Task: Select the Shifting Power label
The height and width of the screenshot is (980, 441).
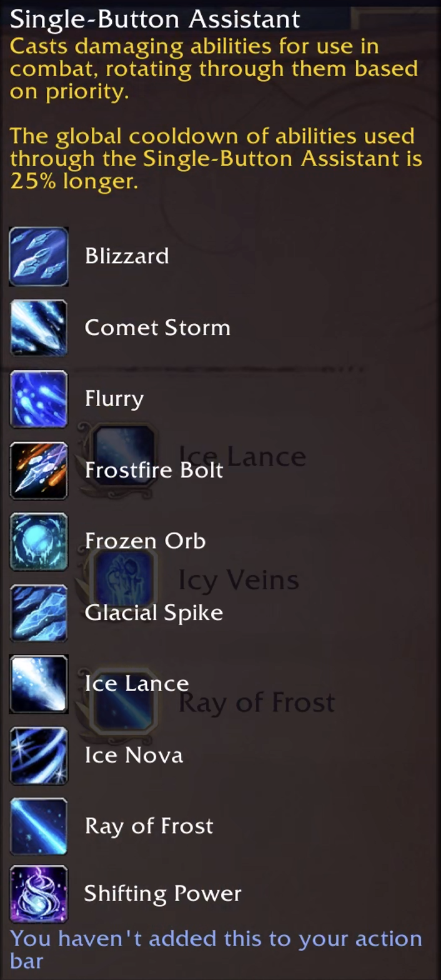Action: tap(162, 894)
